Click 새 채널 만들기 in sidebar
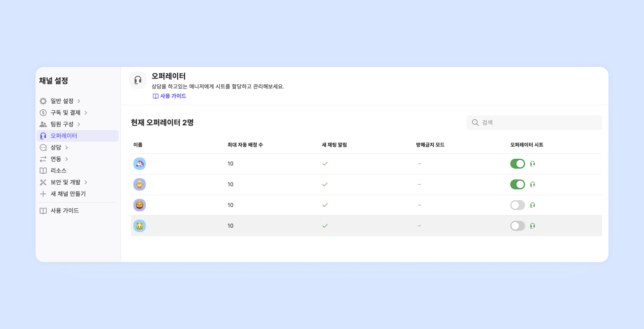 click(68, 194)
